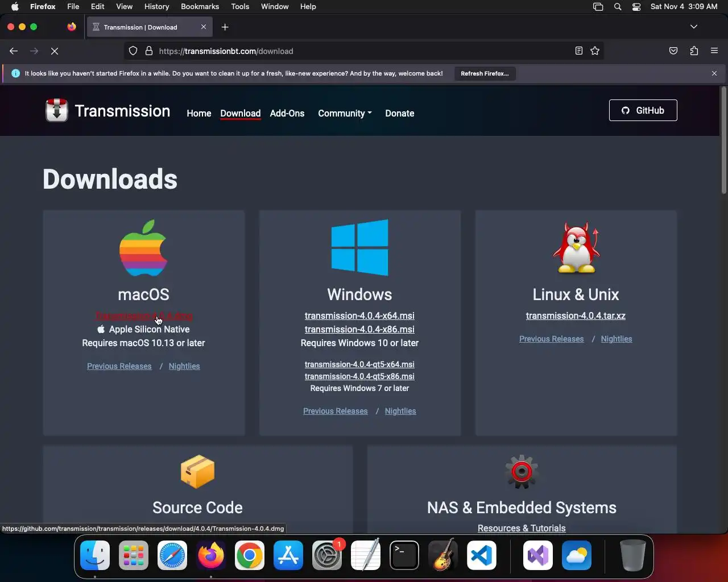The image size is (728, 582).
Task: Open Visual Studio Code from the dock
Action: [x=482, y=555]
